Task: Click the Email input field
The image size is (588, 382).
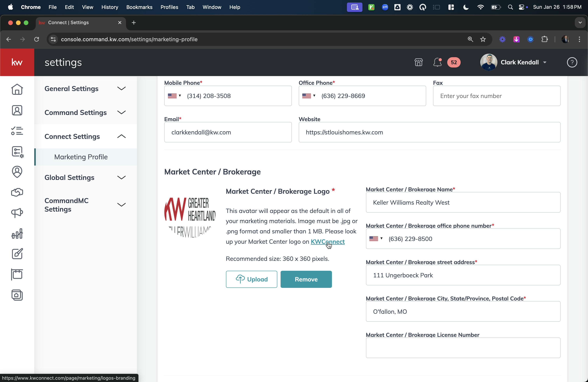Action: tap(228, 132)
